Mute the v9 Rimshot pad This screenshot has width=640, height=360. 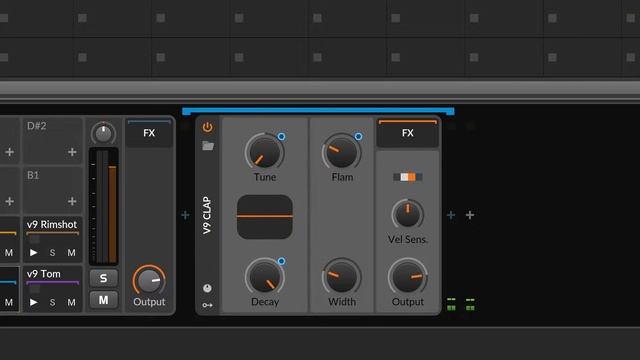pyautogui.click(x=71, y=253)
